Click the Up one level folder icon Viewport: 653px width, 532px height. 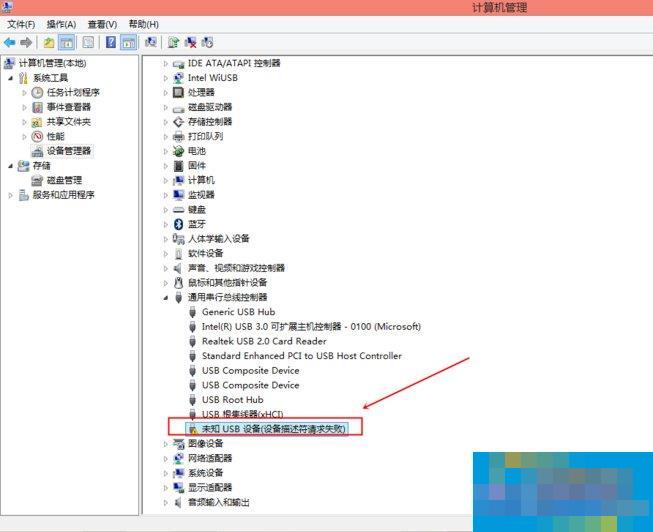(x=49, y=42)
